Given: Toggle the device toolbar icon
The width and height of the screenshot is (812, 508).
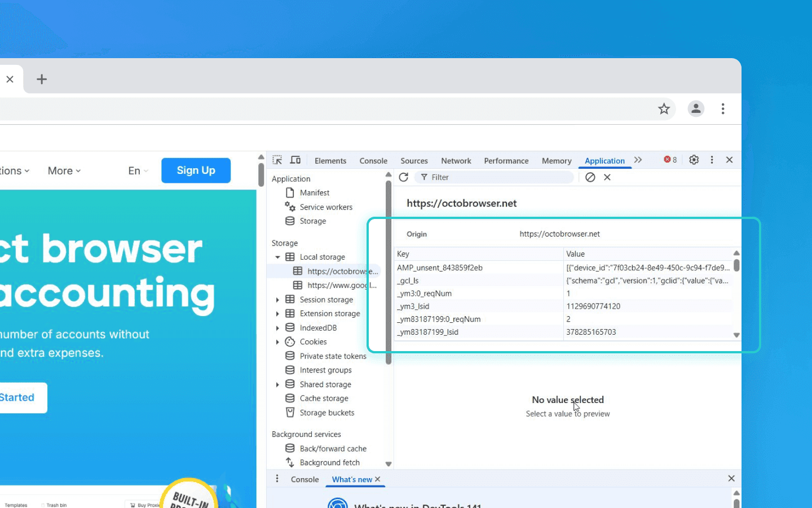Looking at the screenshot, I should pos(295,160).
